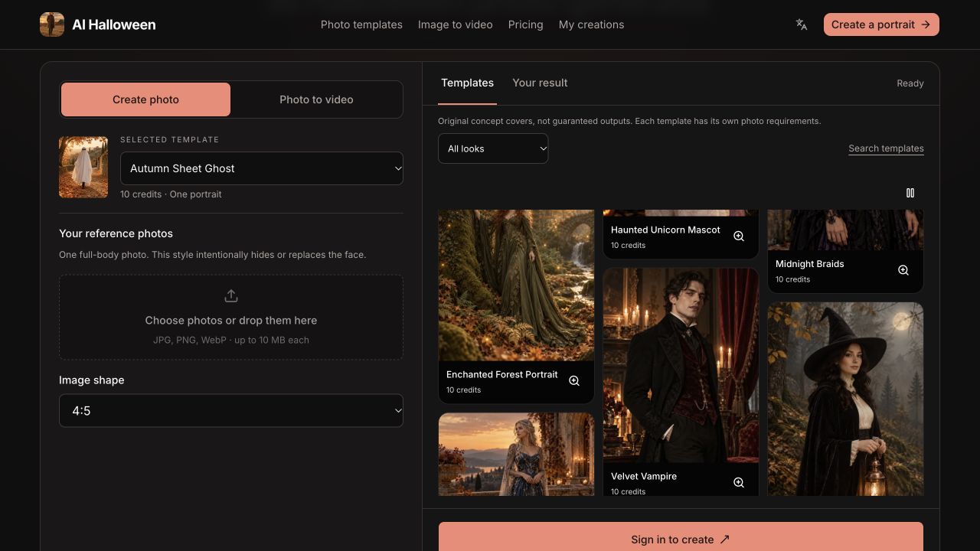Switch the grid column layout icon
The image size is (980, 551).
pos(910,193)
